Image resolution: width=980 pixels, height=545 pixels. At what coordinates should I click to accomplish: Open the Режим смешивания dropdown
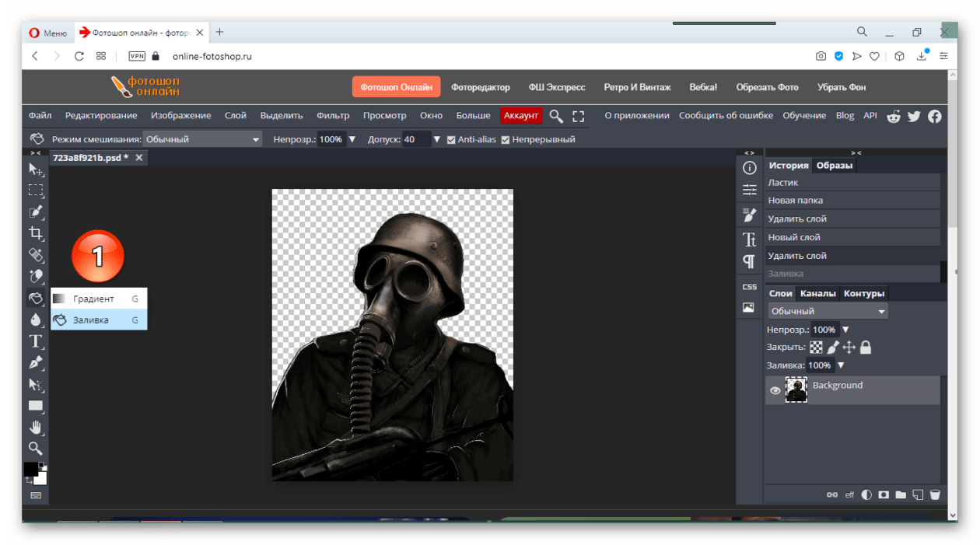(202, 140)
